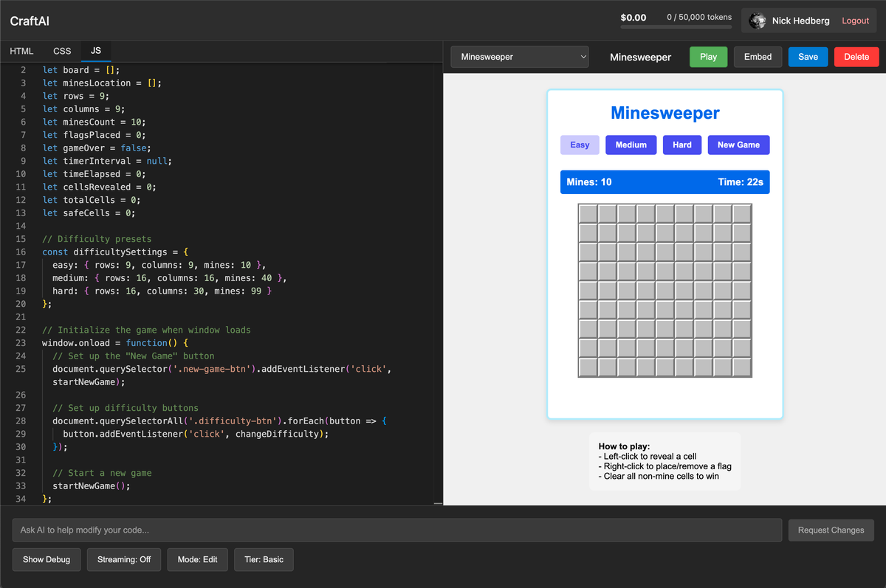
Task: Click the user name Nick Hedberg
Action: pos(801,21)
